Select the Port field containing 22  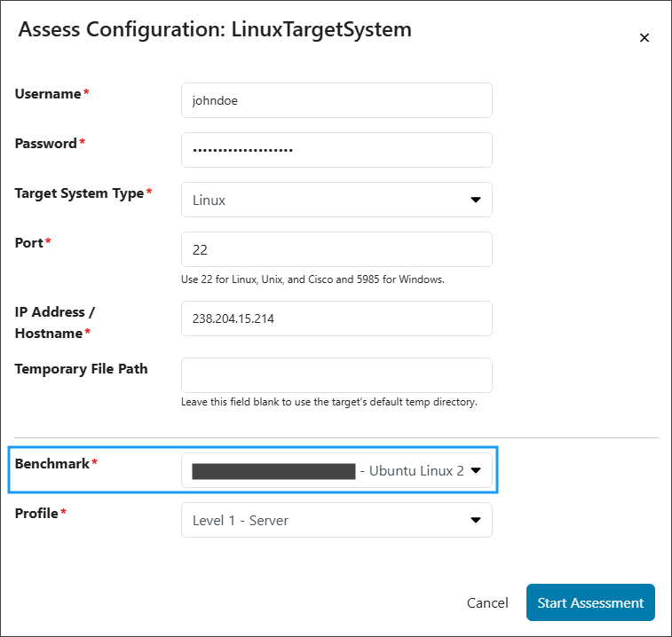click(336, 249)
